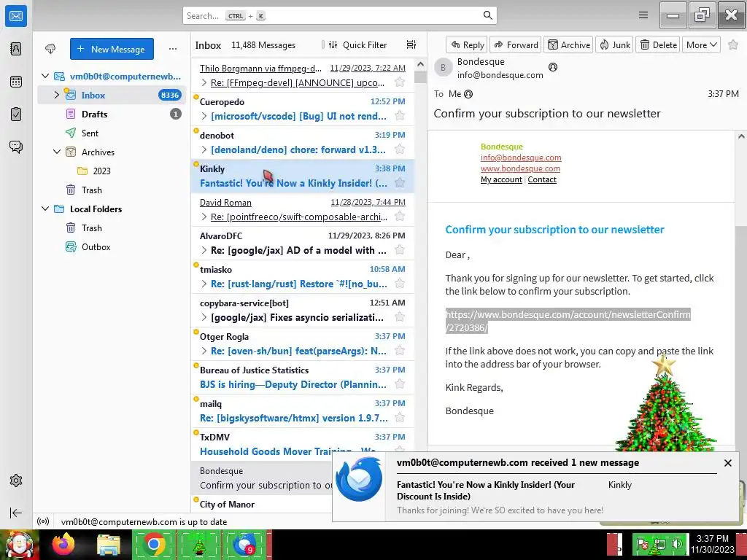Select the Drafts folder

pyautogui.click(x=112, y=114)
